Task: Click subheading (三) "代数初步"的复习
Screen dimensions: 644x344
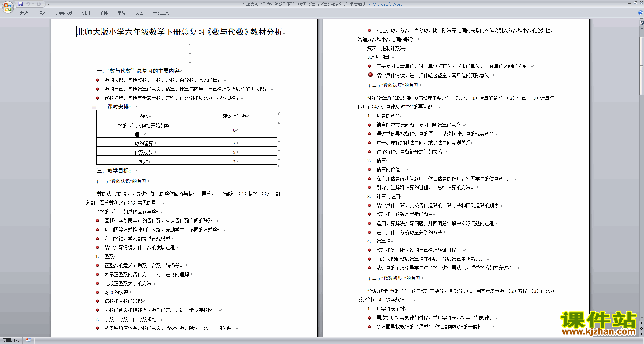Action: pyautogui.click(x=394, y=278)
